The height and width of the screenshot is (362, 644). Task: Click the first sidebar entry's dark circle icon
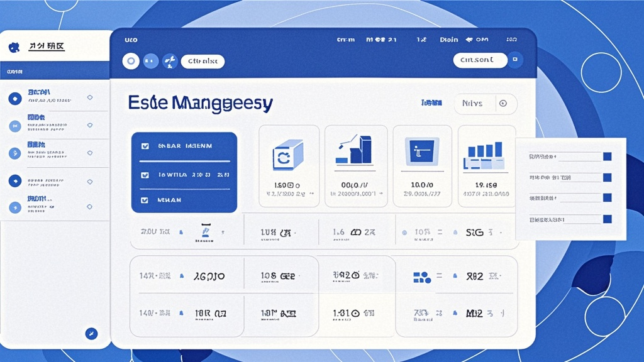pos(15,99)
